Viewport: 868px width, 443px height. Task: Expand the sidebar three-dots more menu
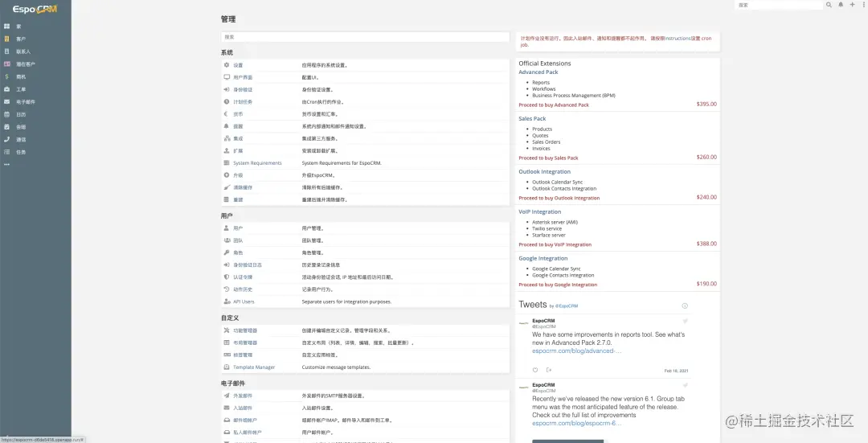pyautogui.click(x=6, y=165)
